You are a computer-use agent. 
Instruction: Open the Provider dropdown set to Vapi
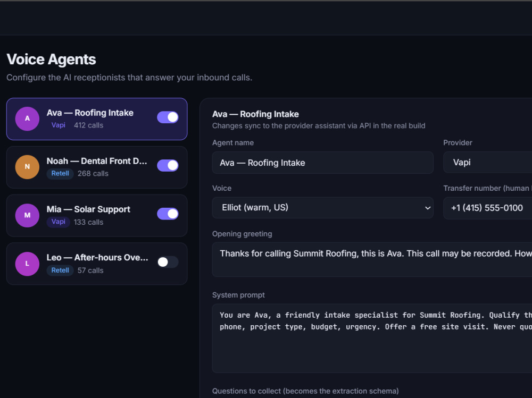487,163
